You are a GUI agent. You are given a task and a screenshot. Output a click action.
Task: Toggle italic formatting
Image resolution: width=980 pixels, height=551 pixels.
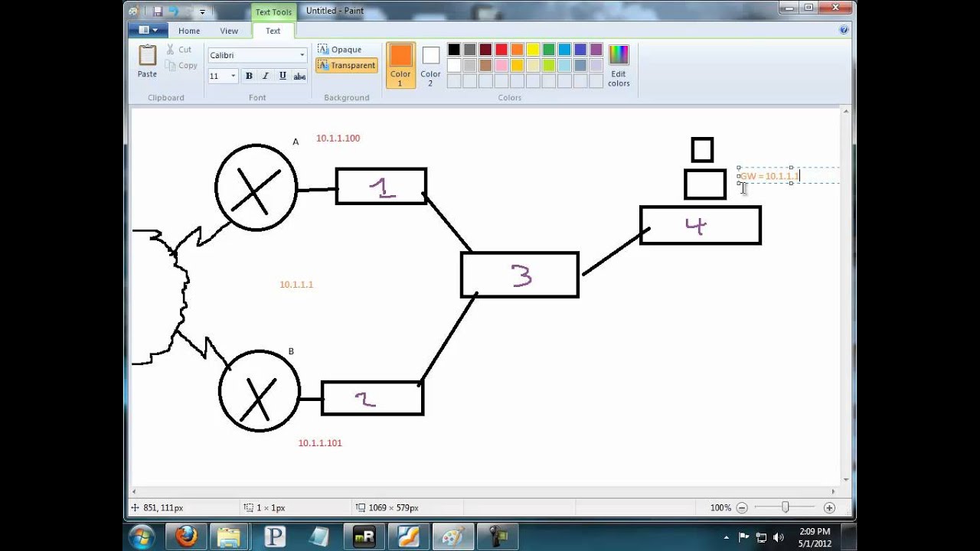[x=266, y=76]
